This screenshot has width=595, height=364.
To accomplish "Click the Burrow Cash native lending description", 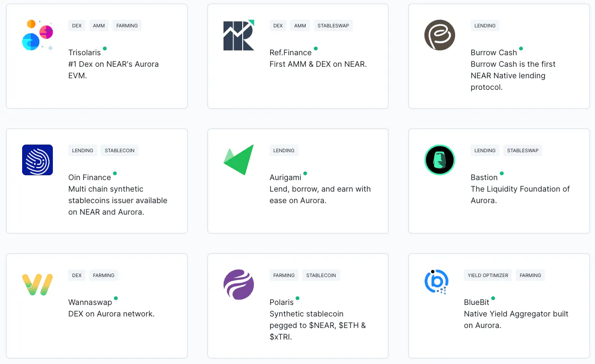I will (513, 76).
